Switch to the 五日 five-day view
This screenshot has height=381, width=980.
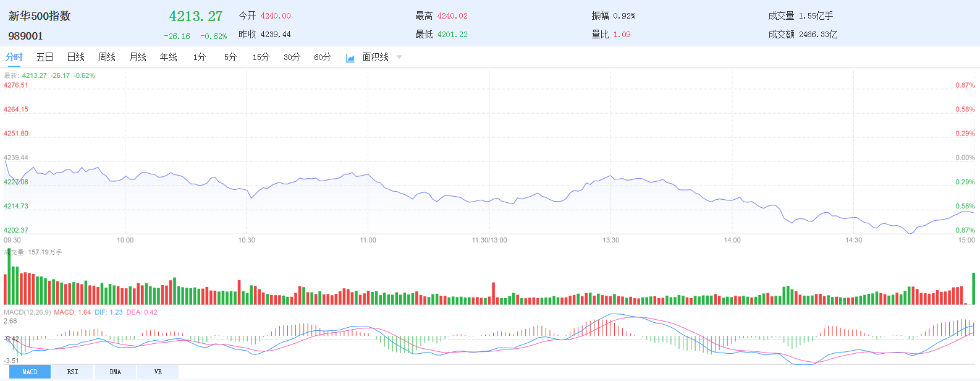coord(45,57)
